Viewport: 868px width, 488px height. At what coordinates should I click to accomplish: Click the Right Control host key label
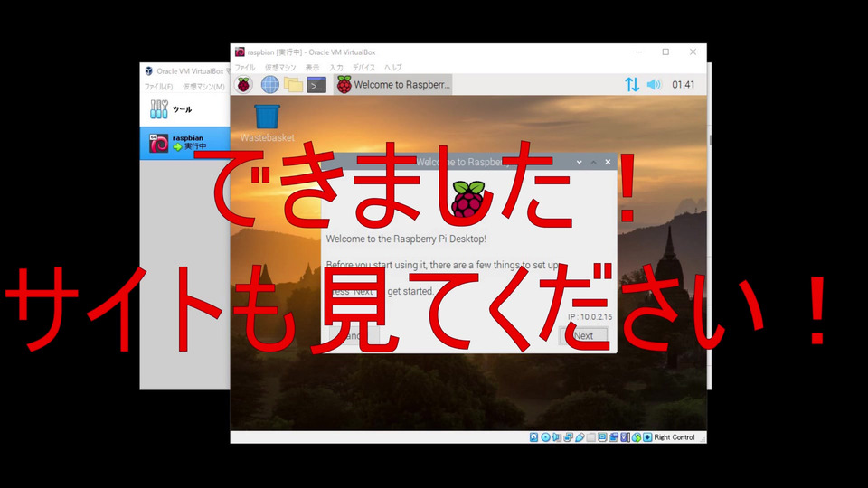tap(675, 437)
